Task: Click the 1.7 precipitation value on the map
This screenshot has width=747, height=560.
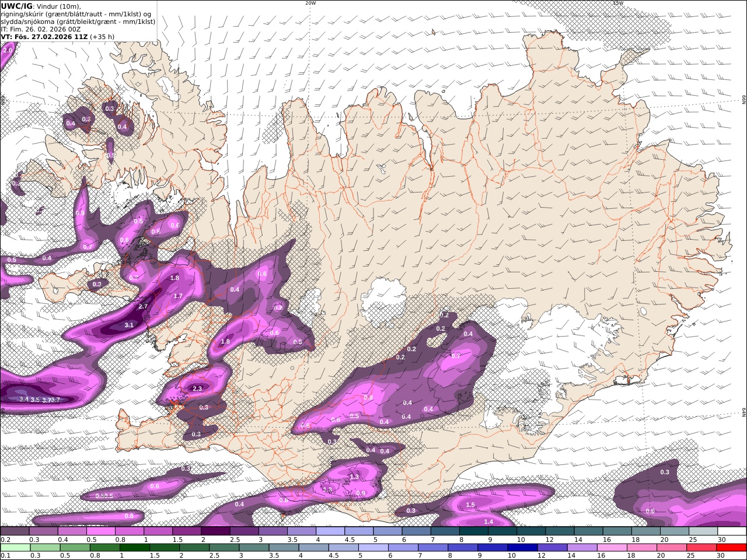Action: (179, 296)
